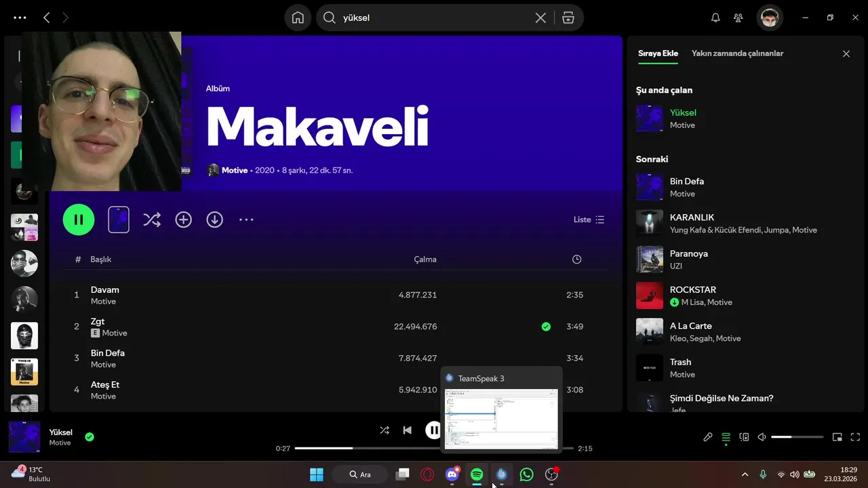
Task: Click the search input field
Action: point(434,18)
